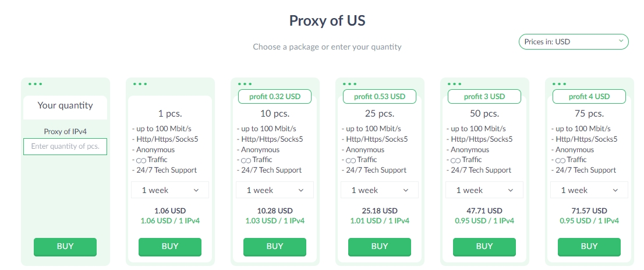
Task: Click three green dots on Your quantity card
Action: 36,84
